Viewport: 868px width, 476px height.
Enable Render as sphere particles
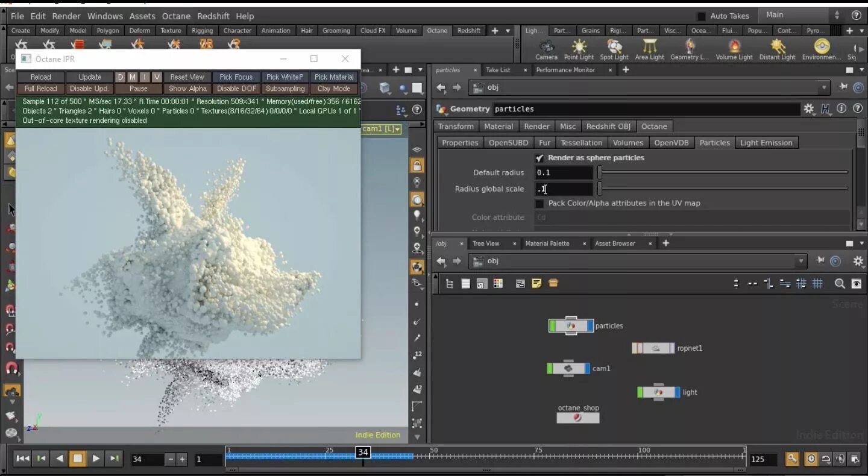(539, 157)
